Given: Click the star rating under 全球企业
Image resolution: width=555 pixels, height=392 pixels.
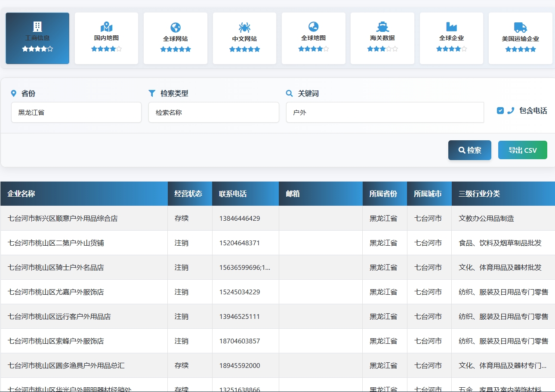Looking at the screenshot, I should point(451,49).
